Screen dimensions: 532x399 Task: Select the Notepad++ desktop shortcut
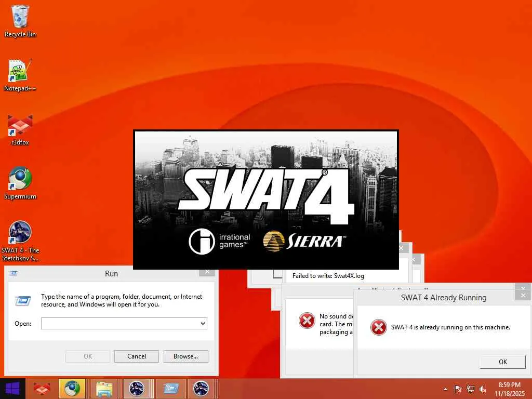tap(20, 75)
